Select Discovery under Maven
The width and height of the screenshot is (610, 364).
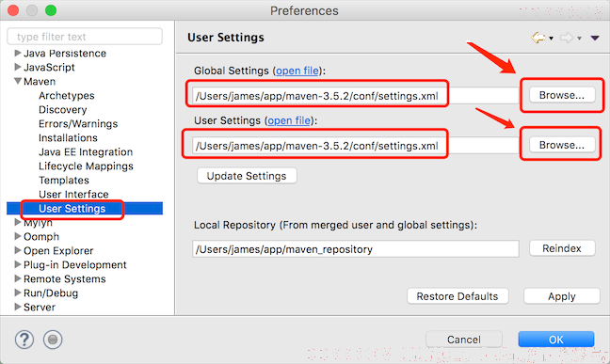tap(63, 110)
